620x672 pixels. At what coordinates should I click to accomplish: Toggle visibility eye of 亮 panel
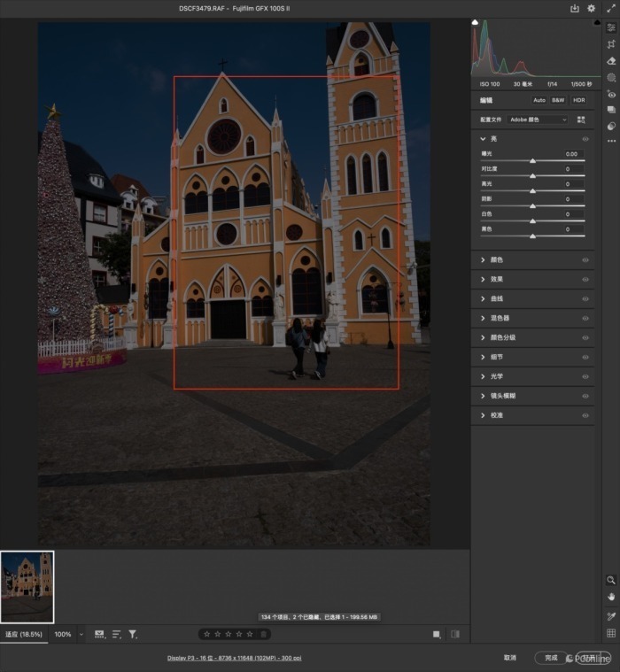[x=585, y=139]
